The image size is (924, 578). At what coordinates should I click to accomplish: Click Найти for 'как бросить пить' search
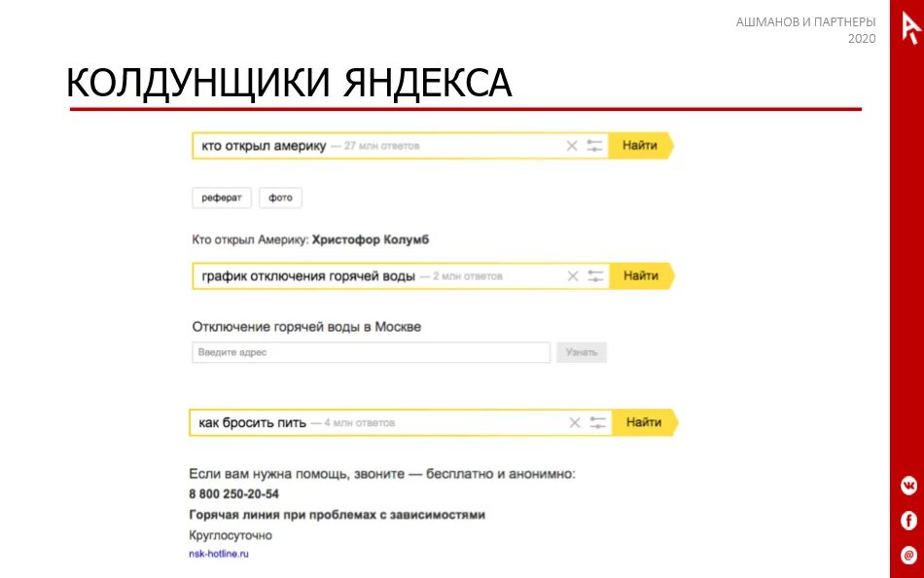(x=645, y=422)
